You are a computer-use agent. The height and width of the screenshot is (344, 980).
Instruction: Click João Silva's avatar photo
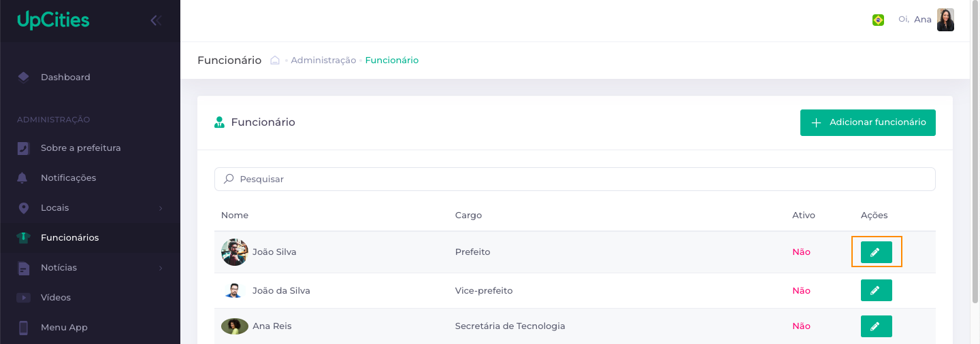(x=234, y=252)
